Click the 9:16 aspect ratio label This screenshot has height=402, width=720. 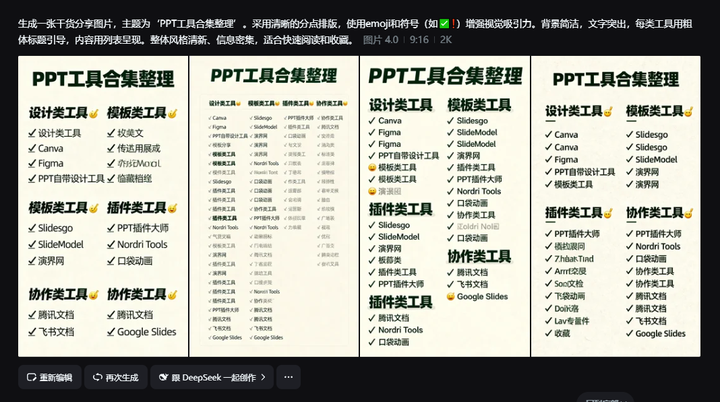tap(419, 40)
